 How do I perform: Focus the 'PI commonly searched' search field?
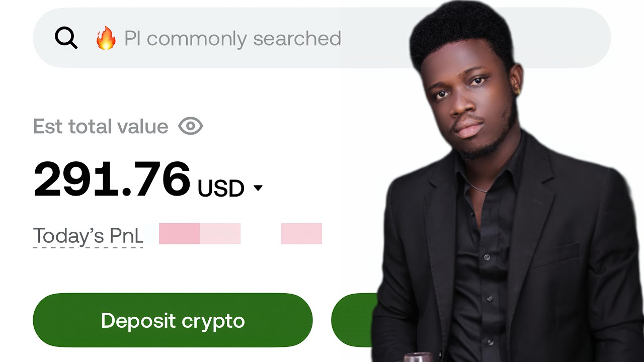click(x=322, y=38)
